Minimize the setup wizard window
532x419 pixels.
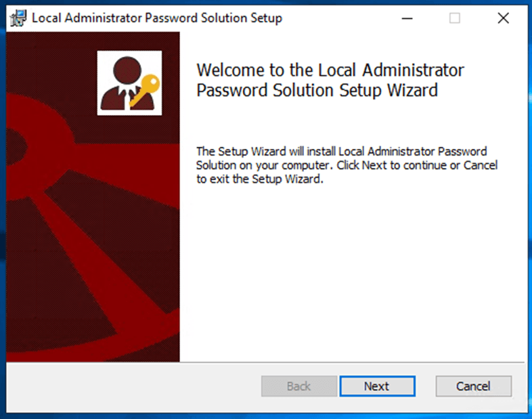[406, 18]
